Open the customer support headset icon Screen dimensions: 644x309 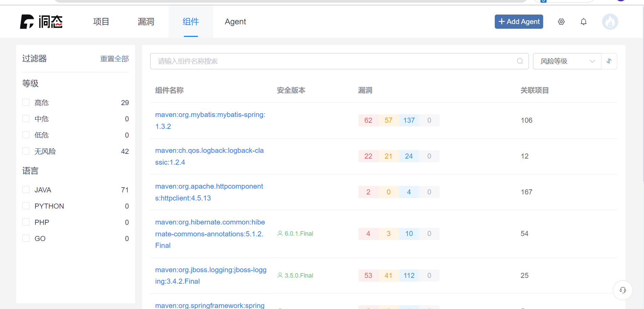click(x=623, y=290)
